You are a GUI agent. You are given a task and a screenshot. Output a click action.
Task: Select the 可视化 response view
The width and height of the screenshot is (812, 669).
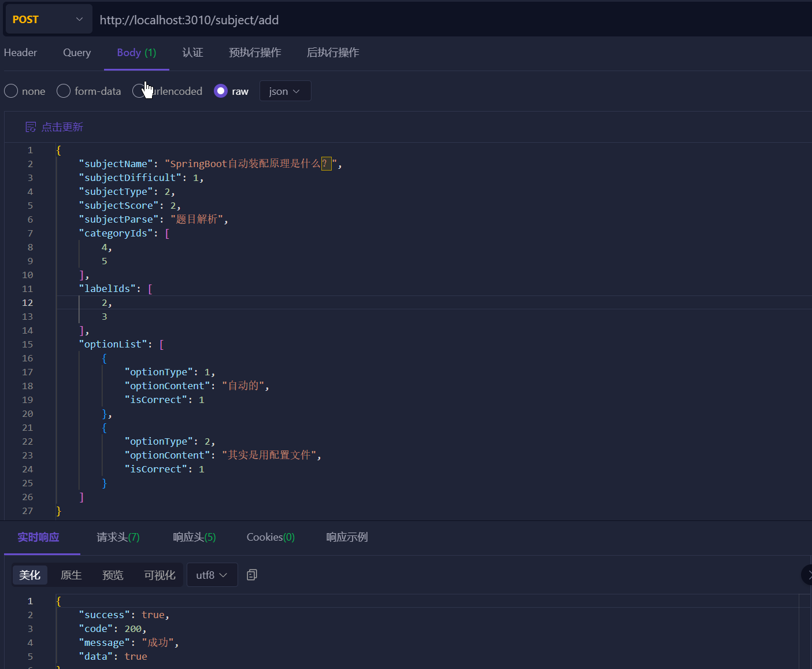[160, 575]
